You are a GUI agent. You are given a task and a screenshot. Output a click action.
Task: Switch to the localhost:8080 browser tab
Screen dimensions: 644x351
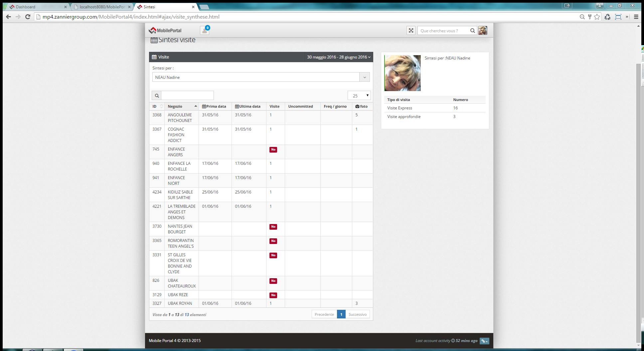(102, 7)
